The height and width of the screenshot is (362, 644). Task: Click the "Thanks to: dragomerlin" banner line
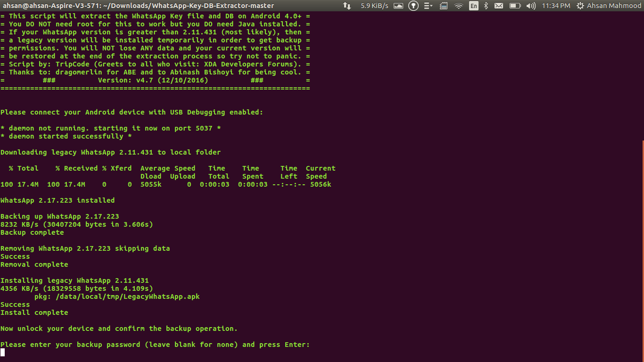(155, 72)
